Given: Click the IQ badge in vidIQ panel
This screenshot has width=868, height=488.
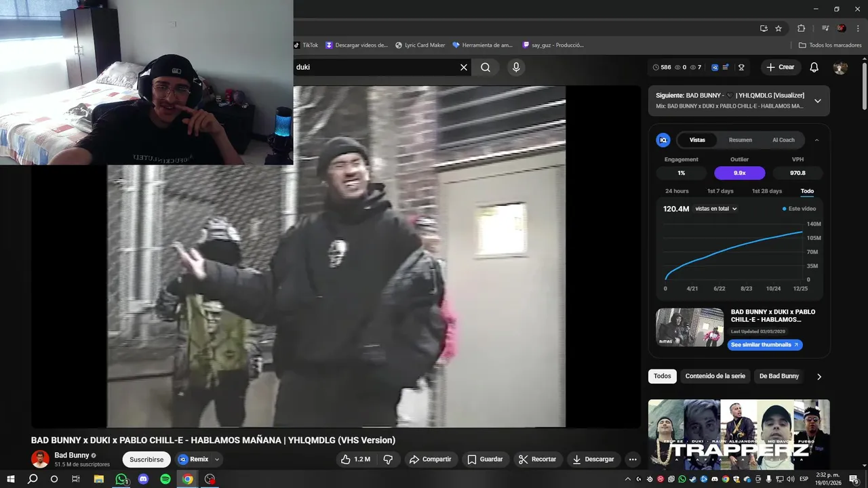Looking at the screenshot, I should (x=663, y=140).
